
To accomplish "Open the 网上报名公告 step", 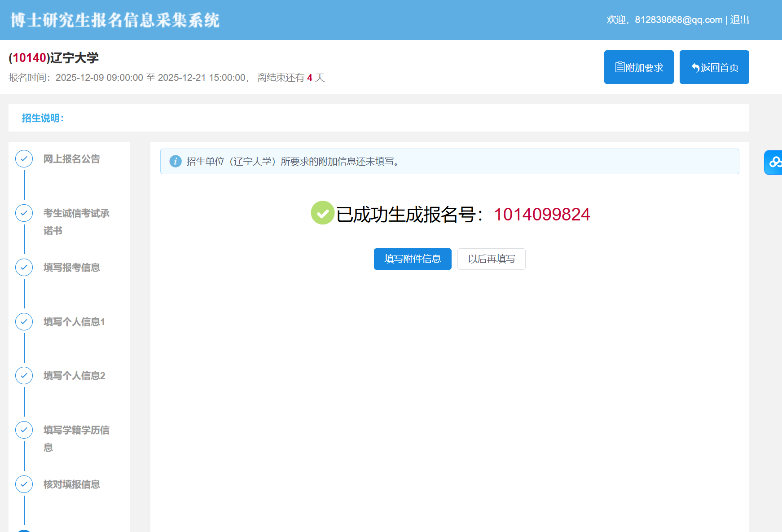I will pos(72,159).
